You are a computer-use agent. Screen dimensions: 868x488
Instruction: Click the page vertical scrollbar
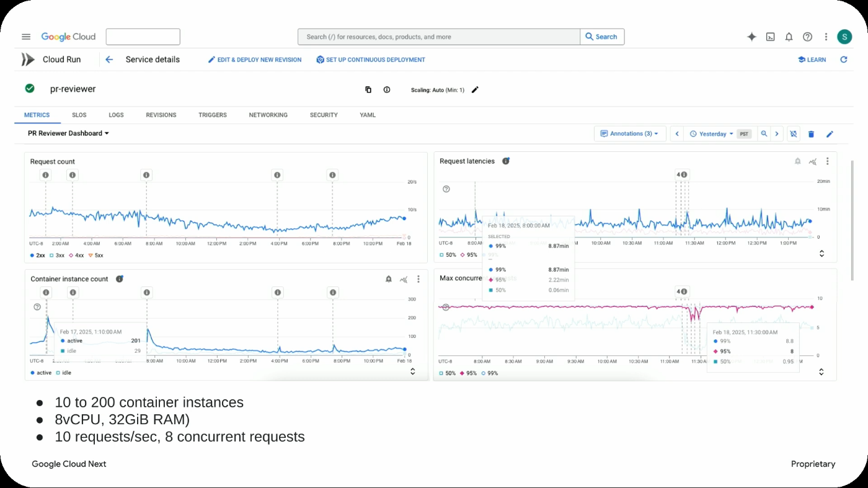854,220
